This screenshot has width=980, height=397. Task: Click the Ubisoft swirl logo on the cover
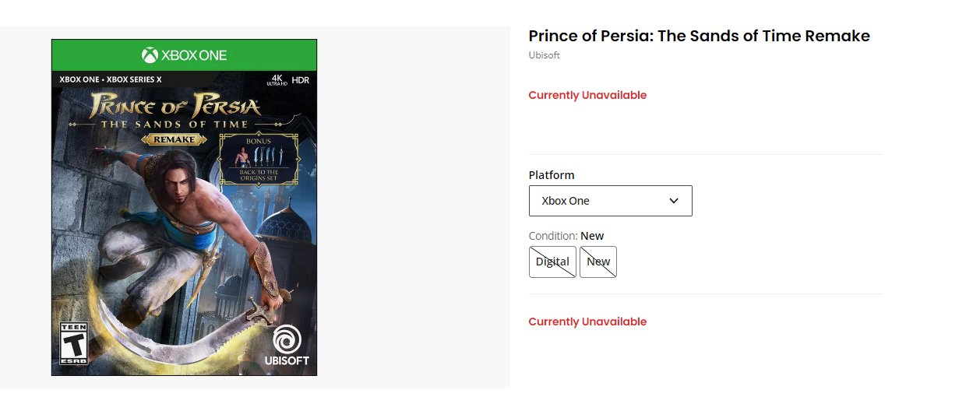287,340
